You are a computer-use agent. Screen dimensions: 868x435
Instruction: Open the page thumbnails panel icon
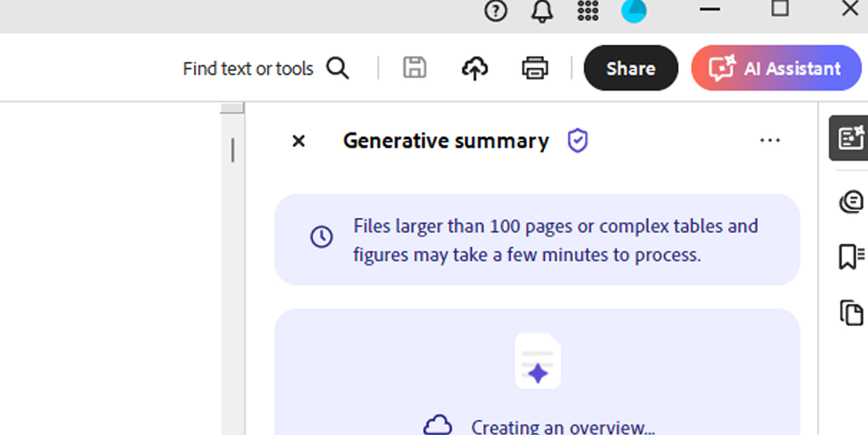point(851,313)
